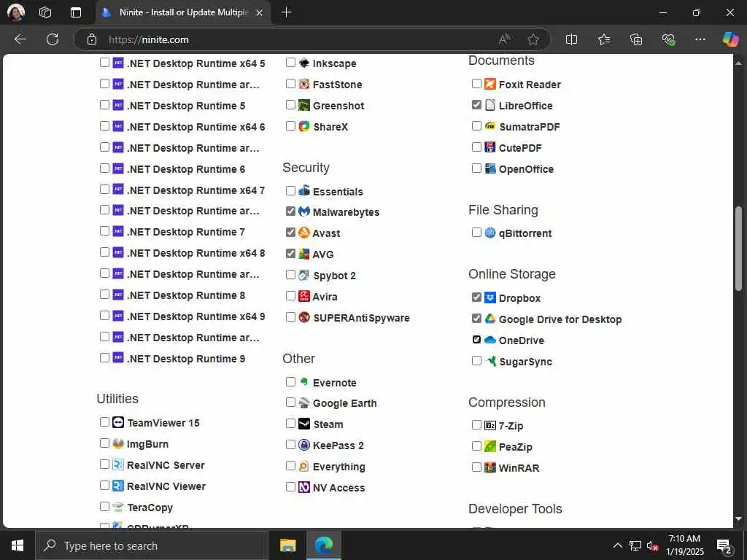Check the Everything checkbox
The width and height of the screenshot is (747, 560).
(290, 466)
